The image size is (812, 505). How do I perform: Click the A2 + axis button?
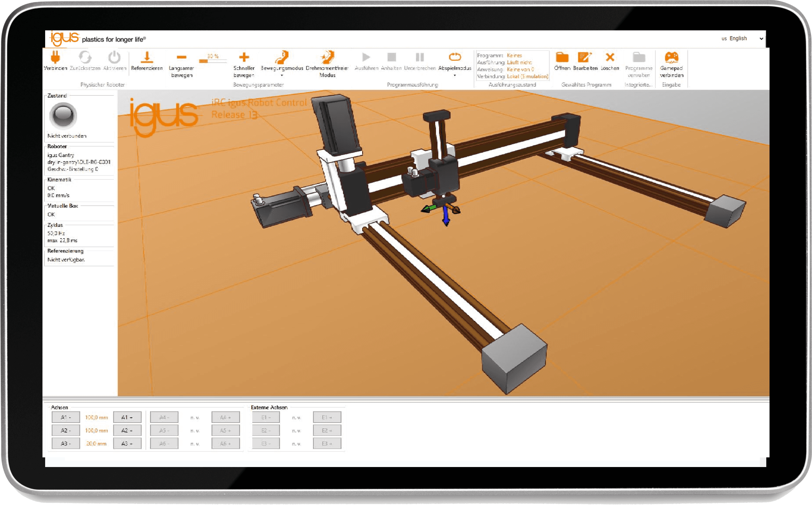coord(127,431)
